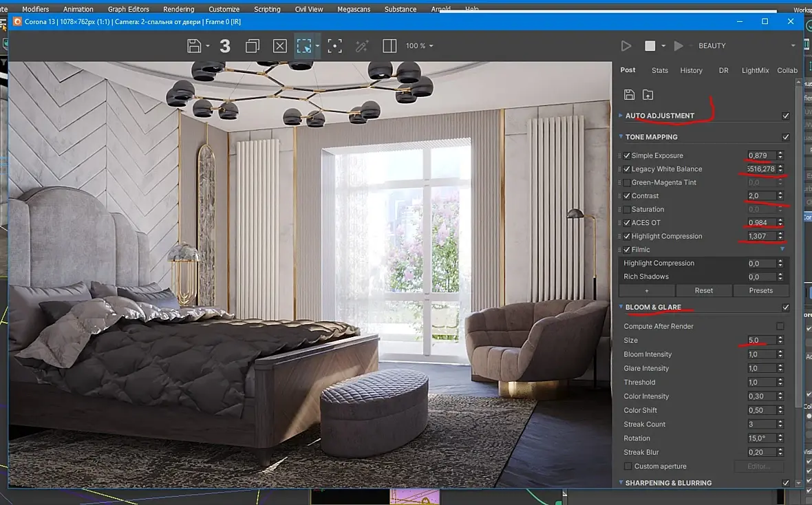The image size is (812, 505).
Task: Click the save post-processing preset icon
Action: [x=629, y=95]
